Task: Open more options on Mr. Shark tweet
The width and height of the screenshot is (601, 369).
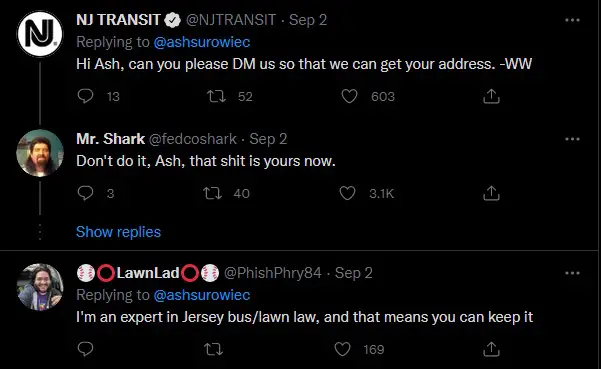Action: point(572,139)
